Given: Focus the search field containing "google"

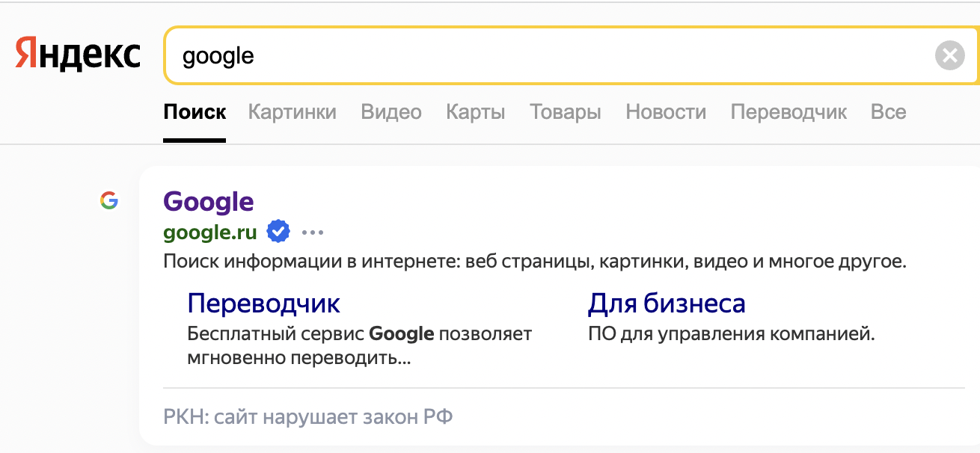Looking at the screenshot, I should [x=524, y=55].
